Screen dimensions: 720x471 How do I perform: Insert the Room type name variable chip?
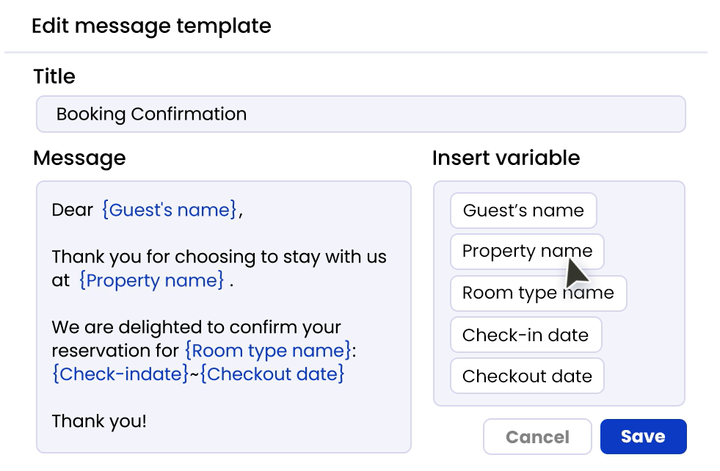[x=538, y=294]
